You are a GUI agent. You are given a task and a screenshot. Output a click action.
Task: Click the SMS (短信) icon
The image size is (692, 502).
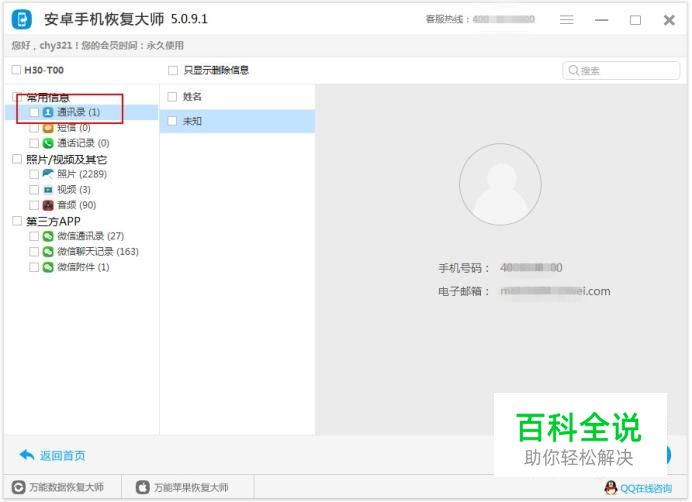coord(48,128)
